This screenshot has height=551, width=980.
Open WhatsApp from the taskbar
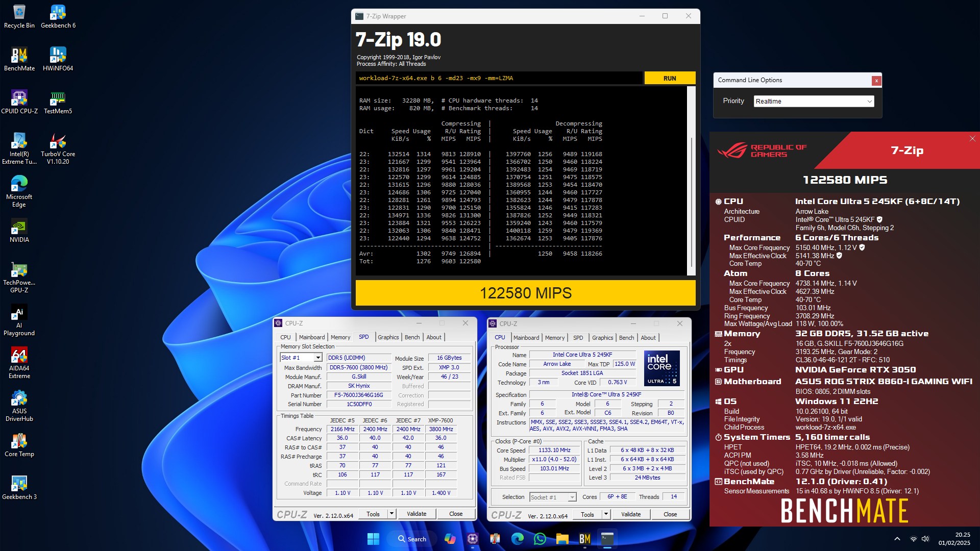pos(540,539)
